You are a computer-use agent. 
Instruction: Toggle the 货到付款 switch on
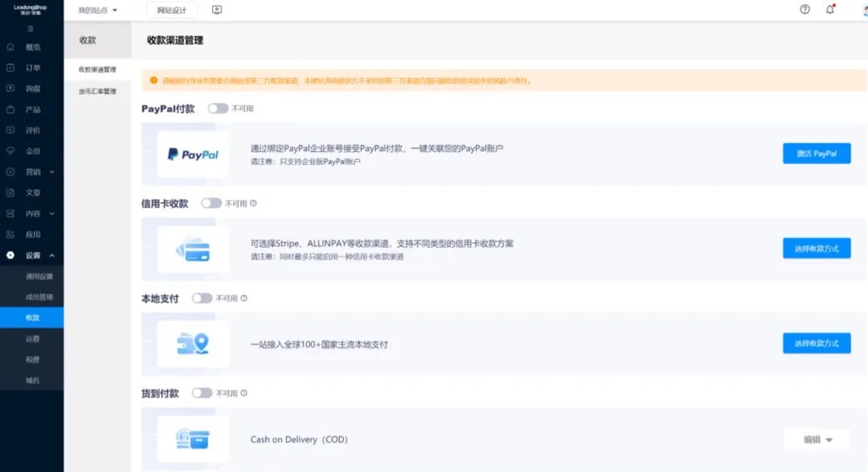click(202, 393)
